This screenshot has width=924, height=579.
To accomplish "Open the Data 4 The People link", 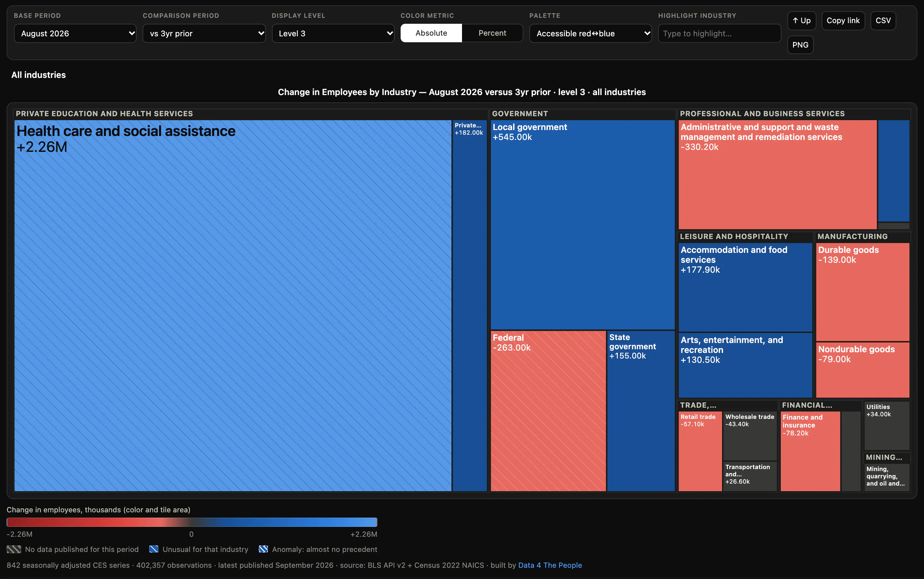I will [x=550, y=565].
